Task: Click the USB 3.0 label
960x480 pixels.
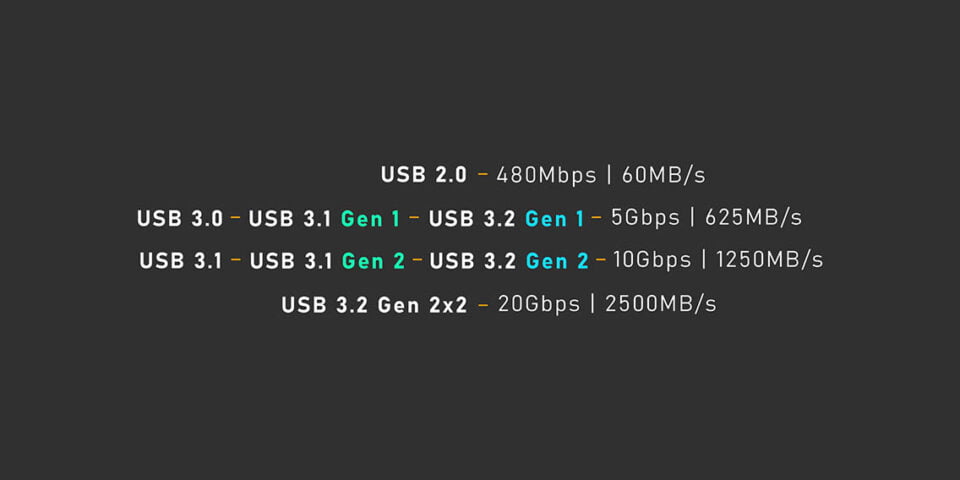Action: click(180, 219)
